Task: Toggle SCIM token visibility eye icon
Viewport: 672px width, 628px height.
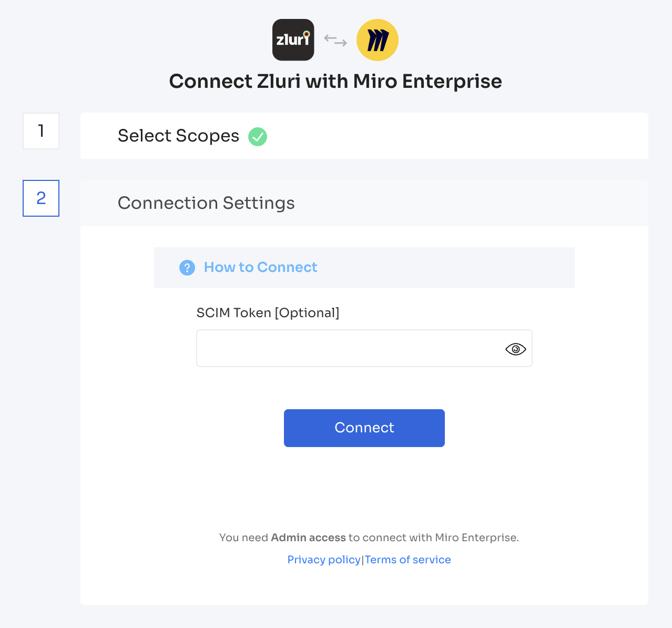Action: coord(516,349)
